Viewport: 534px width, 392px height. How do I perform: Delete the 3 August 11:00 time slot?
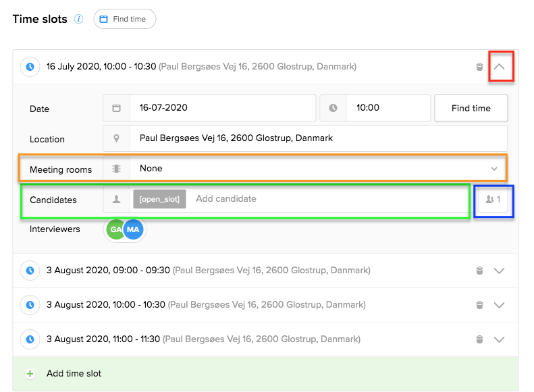[479, 339]
